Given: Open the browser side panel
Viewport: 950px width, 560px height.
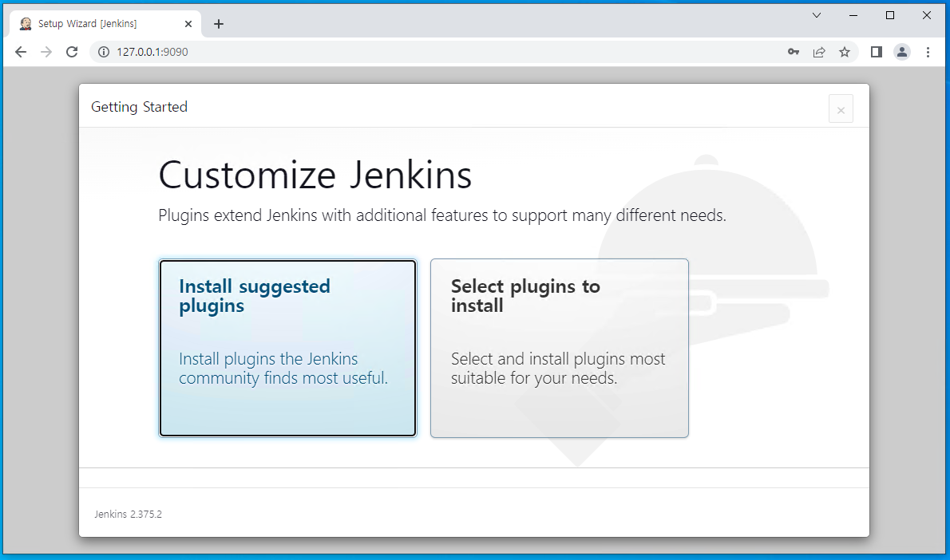Looking at the screenshot, I should 876,52.
